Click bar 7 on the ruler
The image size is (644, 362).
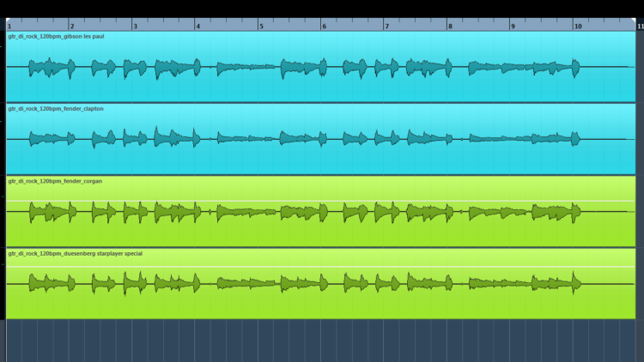coord(387,27)
